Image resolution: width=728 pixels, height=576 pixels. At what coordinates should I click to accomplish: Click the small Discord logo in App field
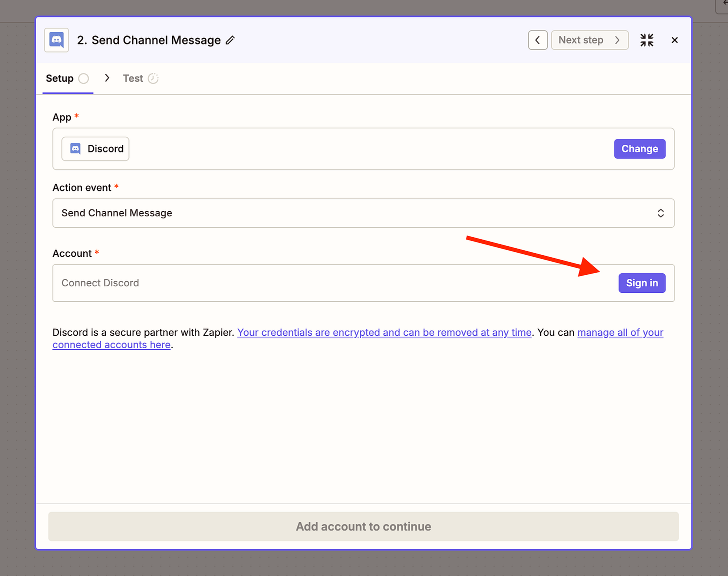pos(75,149)
